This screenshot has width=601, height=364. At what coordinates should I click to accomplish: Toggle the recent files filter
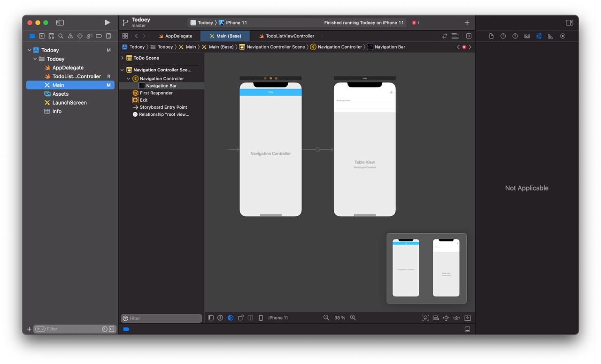tap(105, 329)
